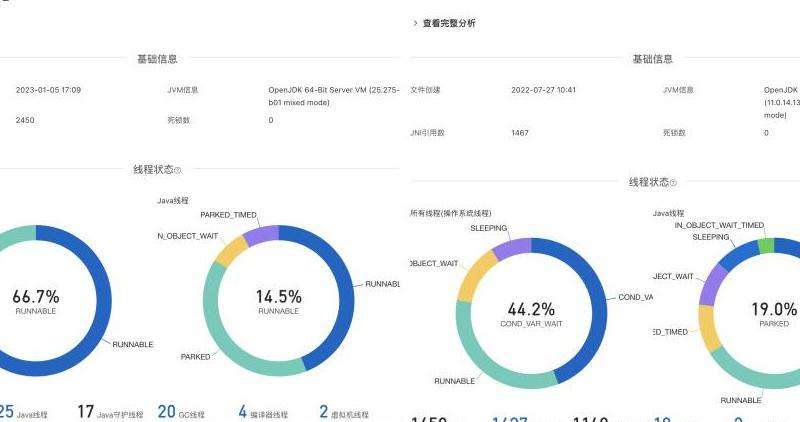Select green IN_OBJECT_WAIT_TIMED segment in 19.0% donut
The image size is (800, 422).
(x=766, y=245)
